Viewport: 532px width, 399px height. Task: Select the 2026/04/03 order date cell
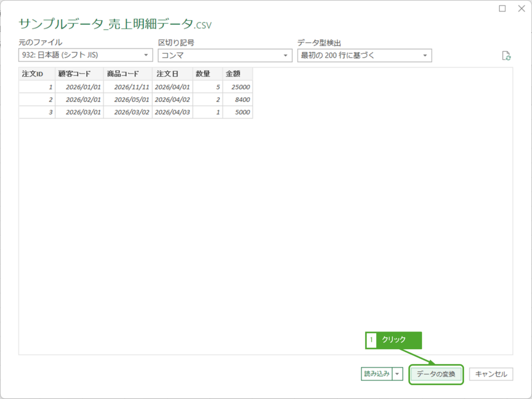tap(172, 112)
